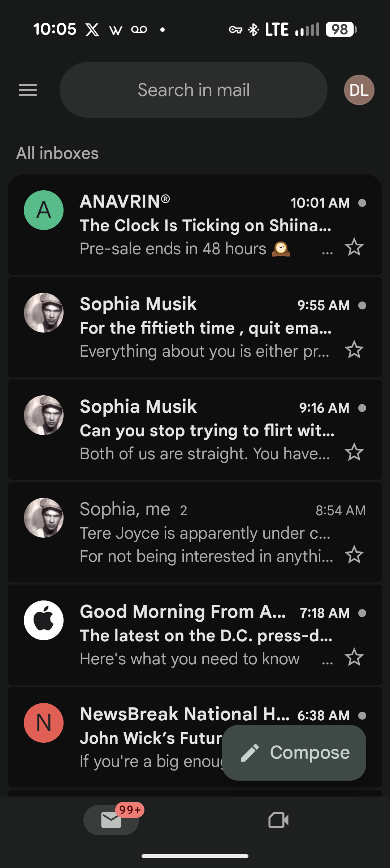Star the 9:55 AM Sophia Musik email
Viewport: 390px width, 868px height.
click(x=354, y=350)
